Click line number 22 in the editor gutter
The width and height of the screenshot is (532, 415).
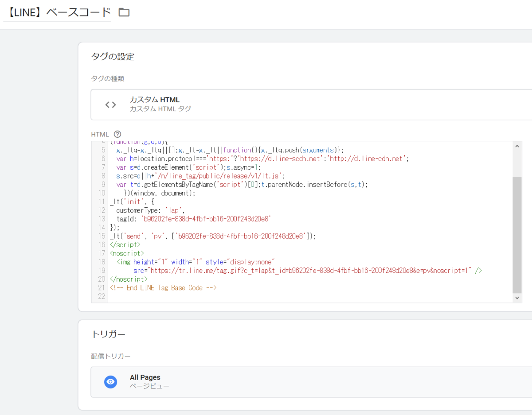pyautogui.click(x=102, y=296)
